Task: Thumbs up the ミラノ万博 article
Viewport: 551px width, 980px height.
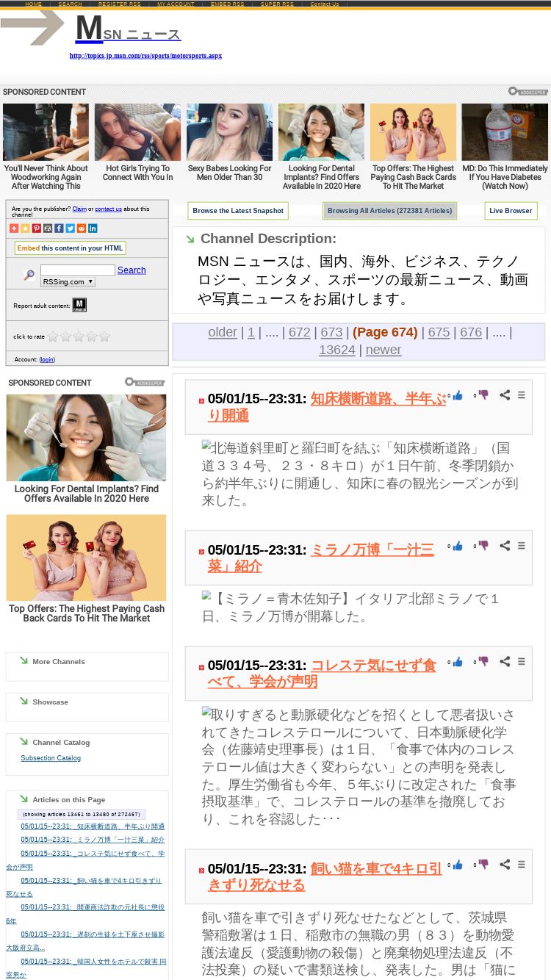Action: (458, 546)
